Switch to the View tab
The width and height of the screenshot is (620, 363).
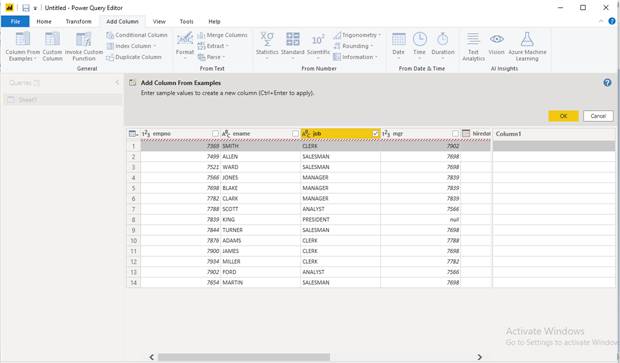(159, 21)
